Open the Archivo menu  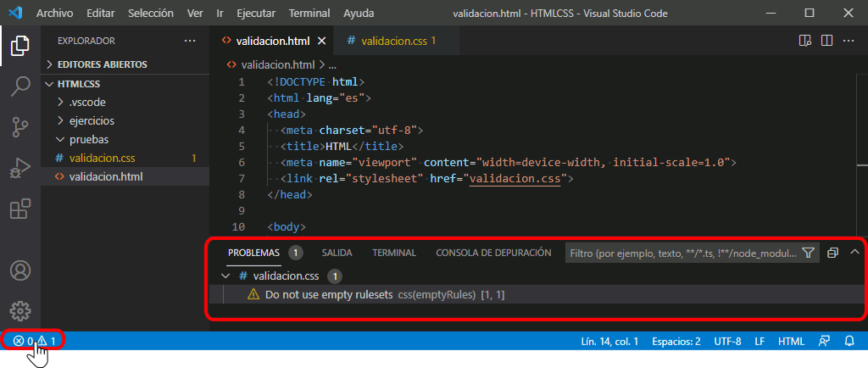click(55, 13)
